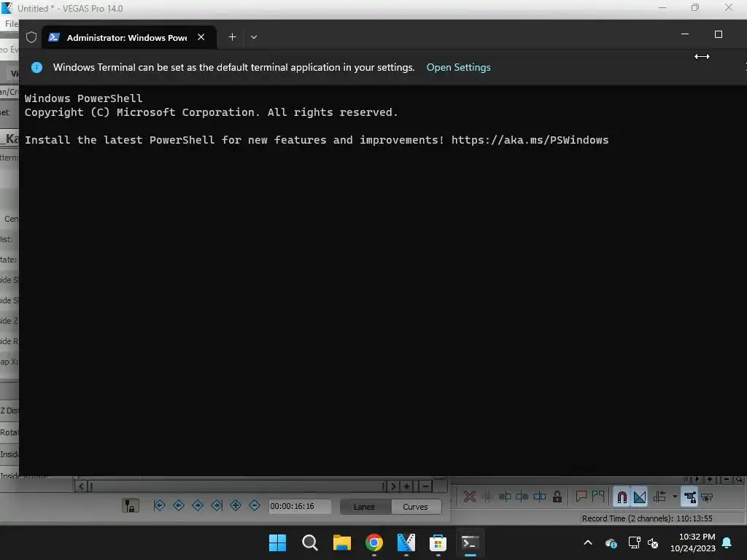Toggle Ignore Event Grouping icon
747x560 pixels.
pyautogui.click(x=707, y=497)
